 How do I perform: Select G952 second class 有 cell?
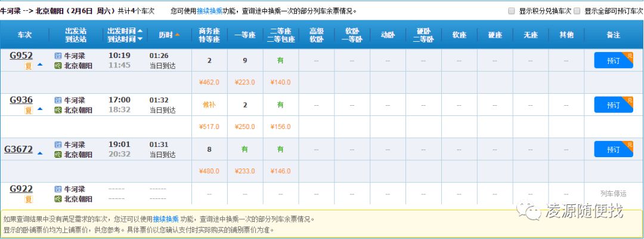[x=280, y=60]
